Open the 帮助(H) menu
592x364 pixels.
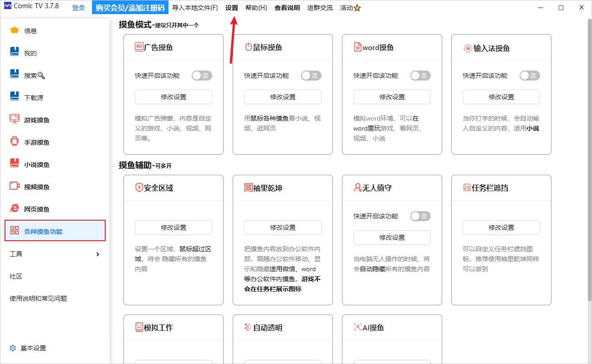(256, 8)
